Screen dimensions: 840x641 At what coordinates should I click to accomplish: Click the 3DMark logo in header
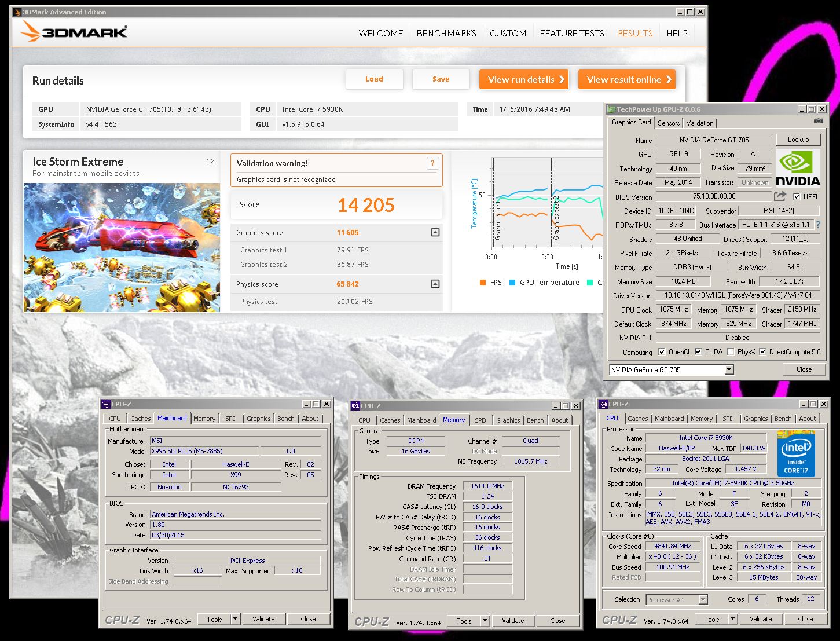pos(74,32)
